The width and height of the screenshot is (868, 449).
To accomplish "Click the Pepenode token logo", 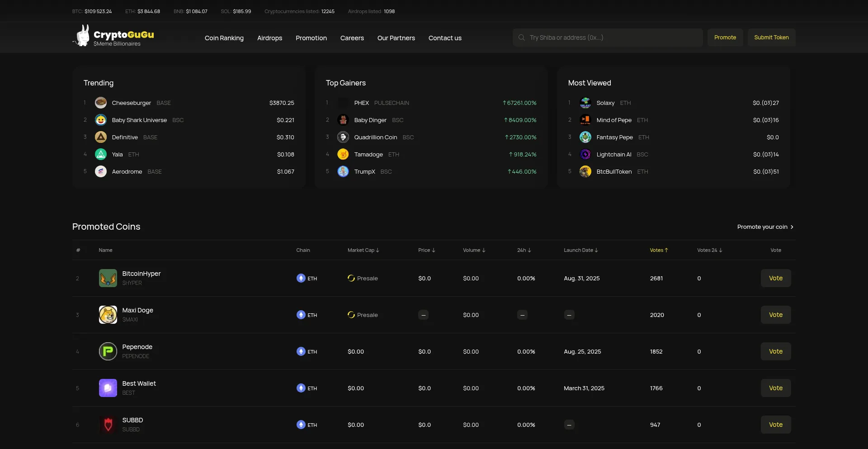I will tap(108, 351).
